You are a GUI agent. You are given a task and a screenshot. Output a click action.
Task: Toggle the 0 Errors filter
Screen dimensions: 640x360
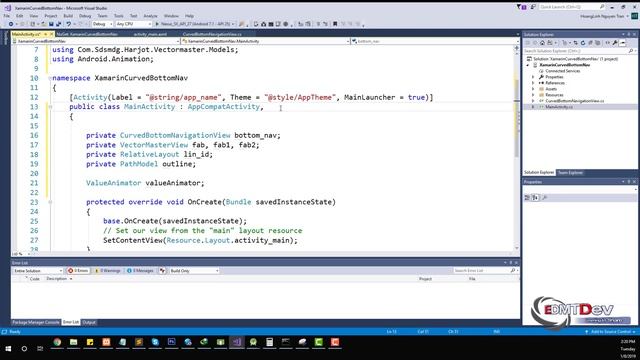tap(78, 271)
